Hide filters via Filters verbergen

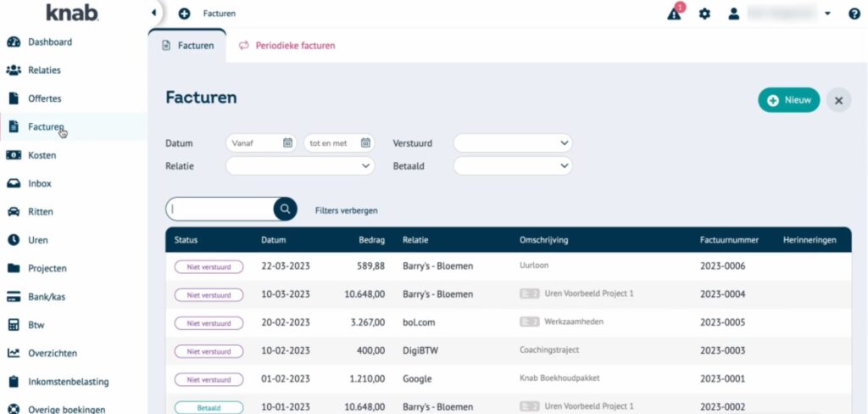(346, 210)
